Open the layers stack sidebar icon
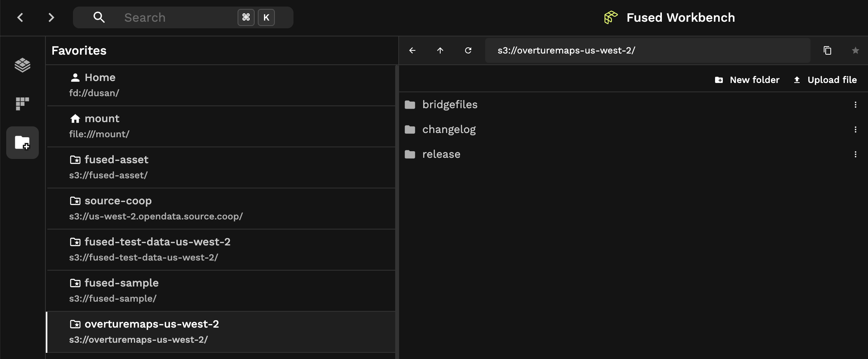The width and height of the screenshot is (868, 359). point(23,65)
